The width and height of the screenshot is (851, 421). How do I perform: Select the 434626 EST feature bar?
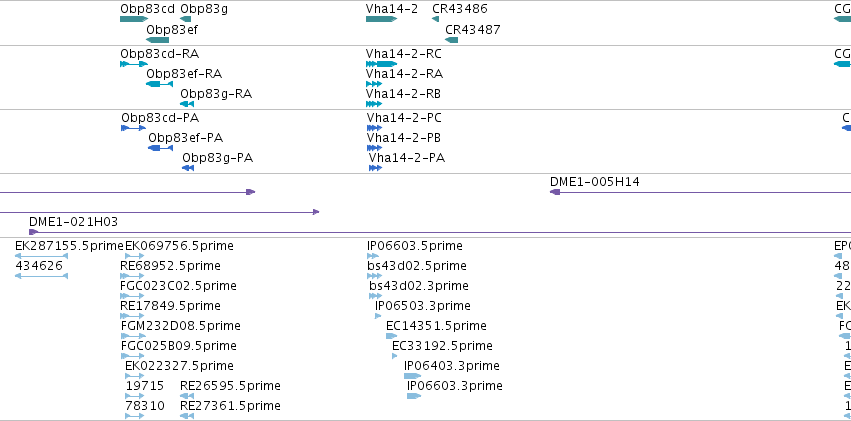[x=41, y=276]
